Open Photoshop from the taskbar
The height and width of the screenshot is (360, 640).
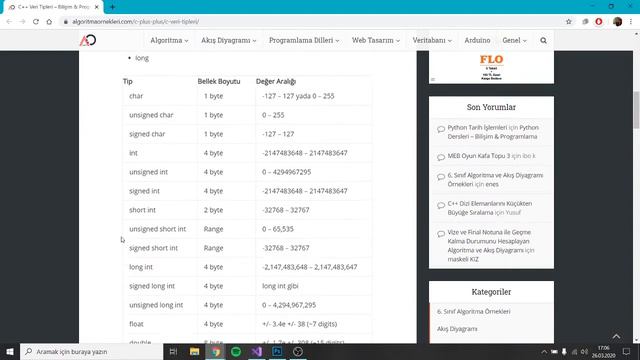pos(277,351)
